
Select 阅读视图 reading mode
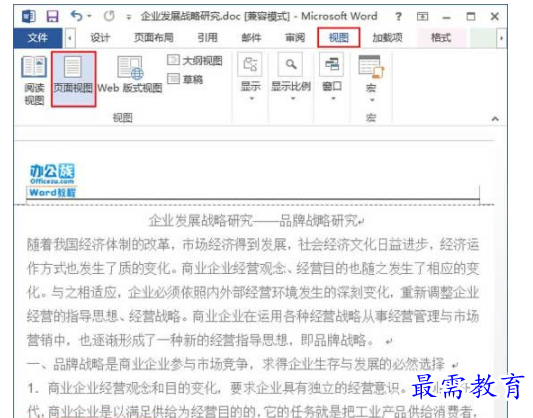[x=34, y=80]
